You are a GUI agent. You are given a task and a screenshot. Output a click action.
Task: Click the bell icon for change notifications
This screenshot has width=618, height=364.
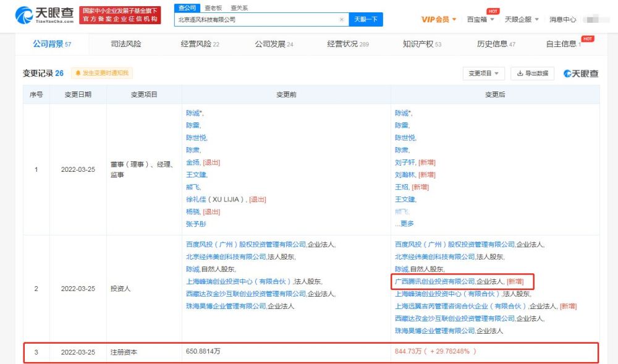click(78, 74)
